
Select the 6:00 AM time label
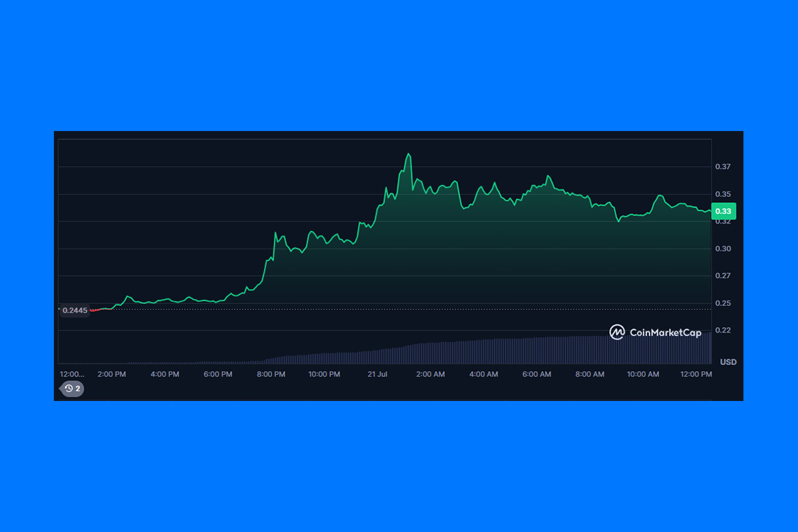click(537, 374)
